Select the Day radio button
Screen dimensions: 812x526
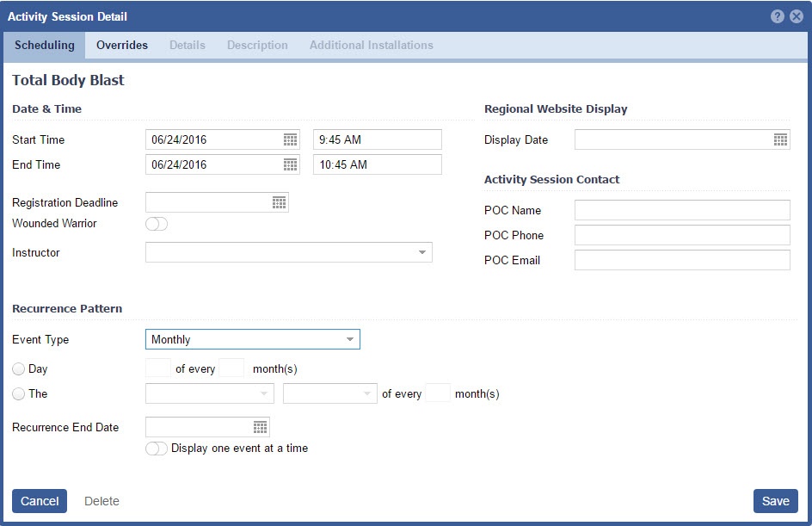coord(19,369)
